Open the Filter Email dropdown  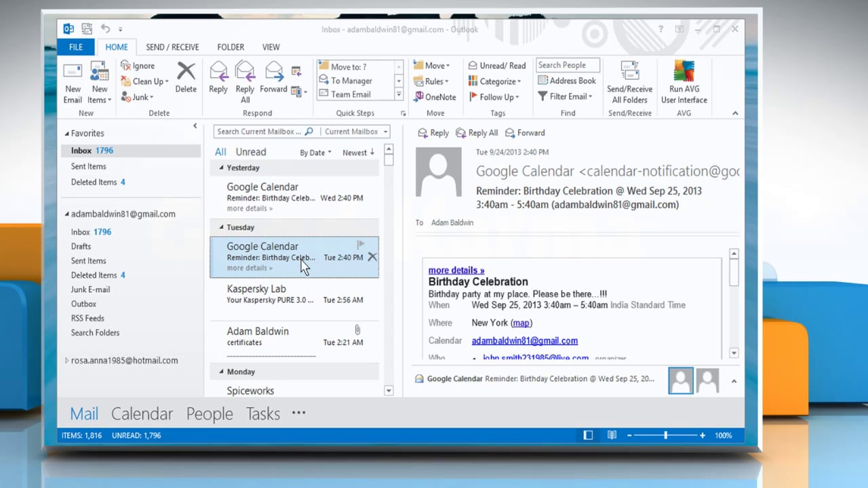(565, 96)
